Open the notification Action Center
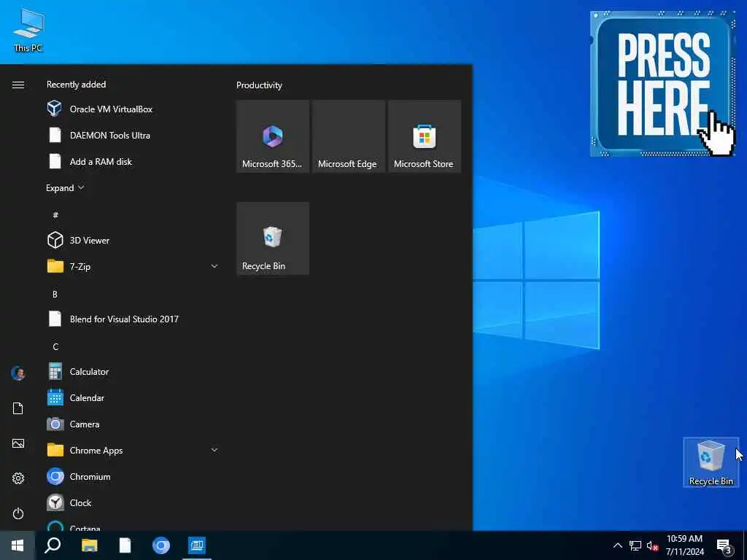 click(724, 545)
